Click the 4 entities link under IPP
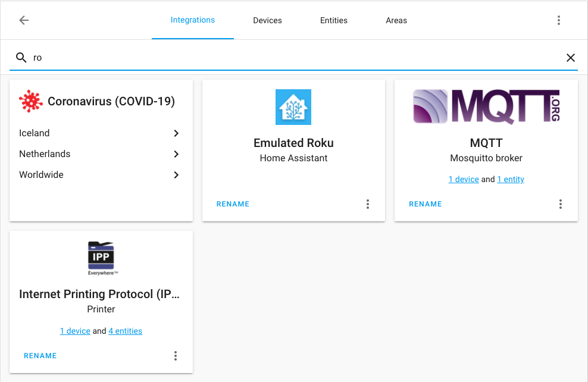 click(125, 331)
